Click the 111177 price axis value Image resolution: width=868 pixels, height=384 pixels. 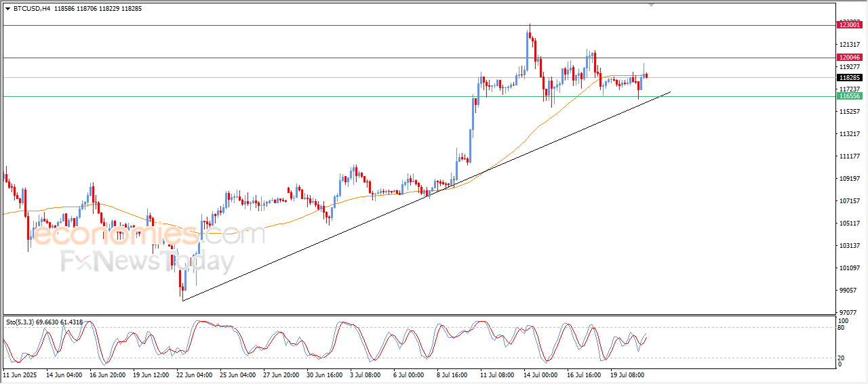click(x=850, y=156)
